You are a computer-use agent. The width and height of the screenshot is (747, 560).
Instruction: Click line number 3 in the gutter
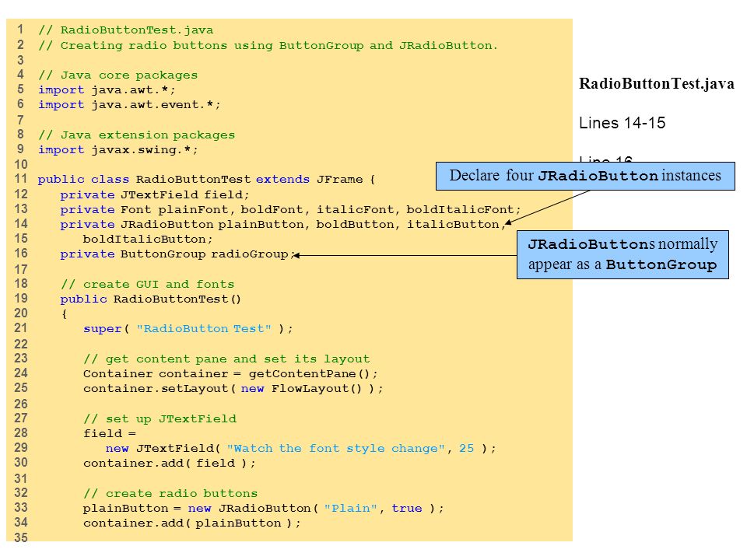[20, 60]
